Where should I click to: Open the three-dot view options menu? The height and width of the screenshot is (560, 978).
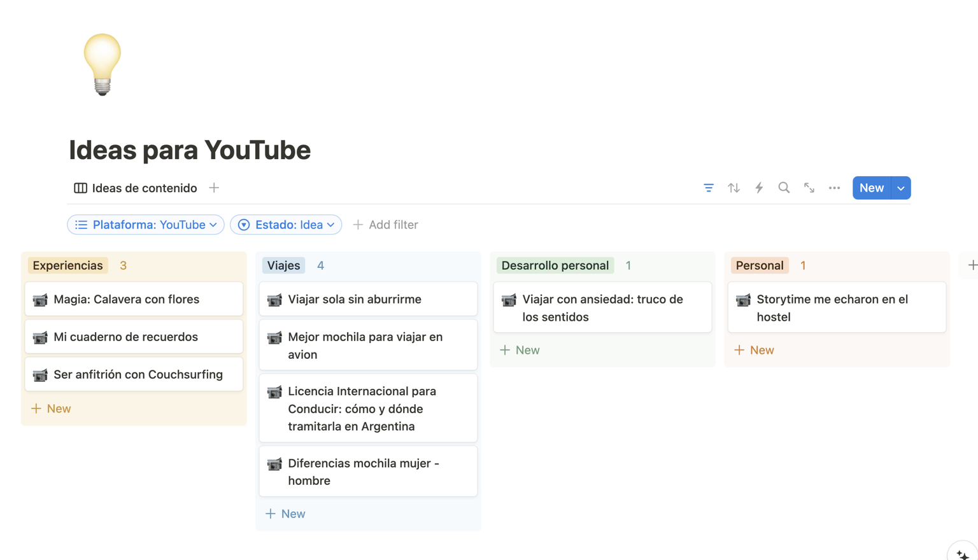(x=834, y=188)
